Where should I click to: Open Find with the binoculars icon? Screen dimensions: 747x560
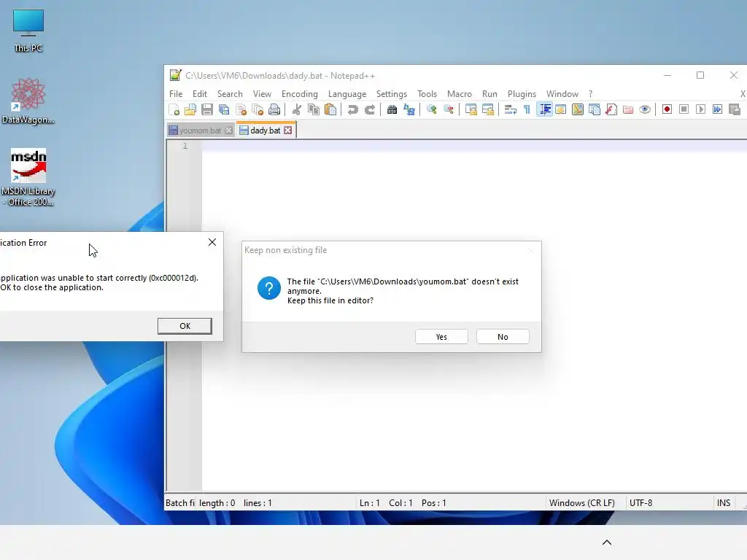[392, 109]
